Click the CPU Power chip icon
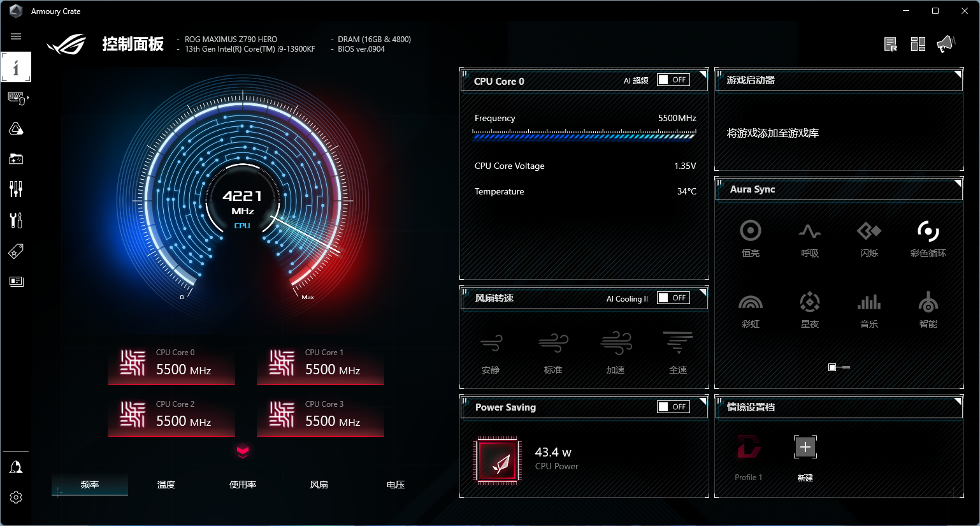 [497, 460]
